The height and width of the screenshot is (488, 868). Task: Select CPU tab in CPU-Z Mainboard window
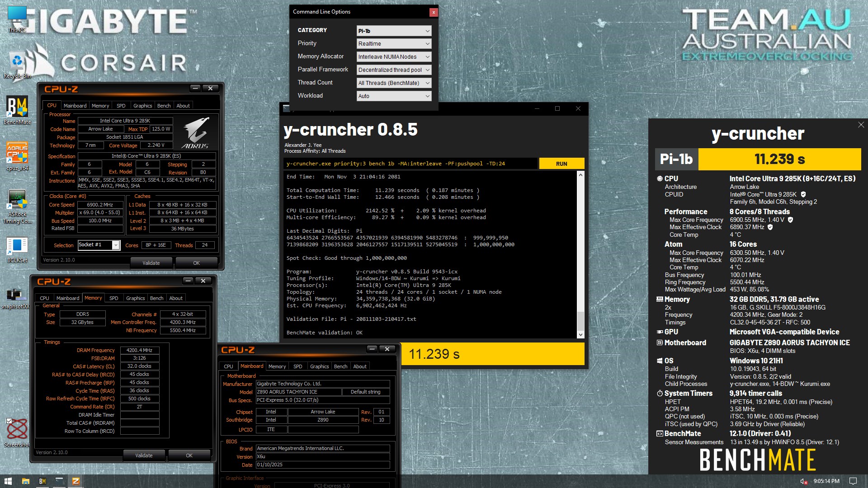(228, 366)
